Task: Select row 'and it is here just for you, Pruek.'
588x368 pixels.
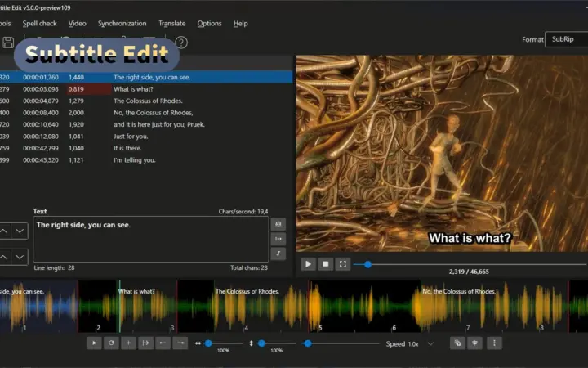Action: [146, 124]
